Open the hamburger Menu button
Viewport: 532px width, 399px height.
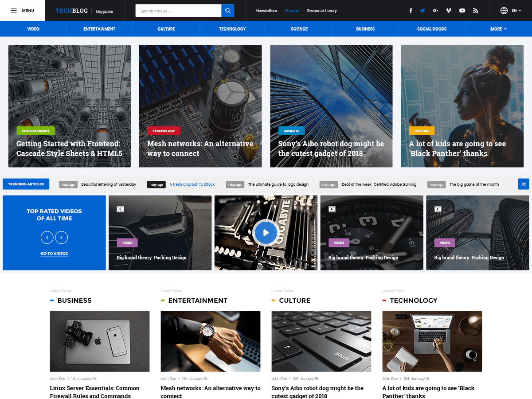pos(22,11)
